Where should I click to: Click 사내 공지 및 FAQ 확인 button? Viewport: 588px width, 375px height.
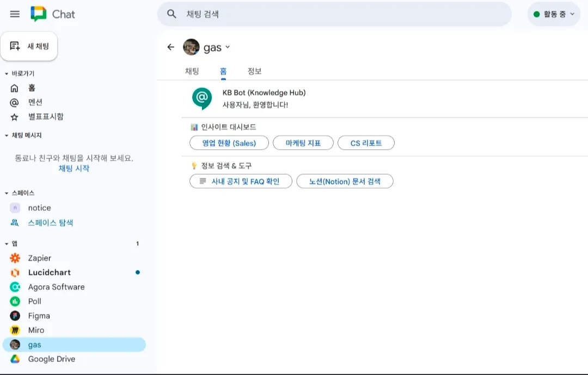(x=241, y=181)
